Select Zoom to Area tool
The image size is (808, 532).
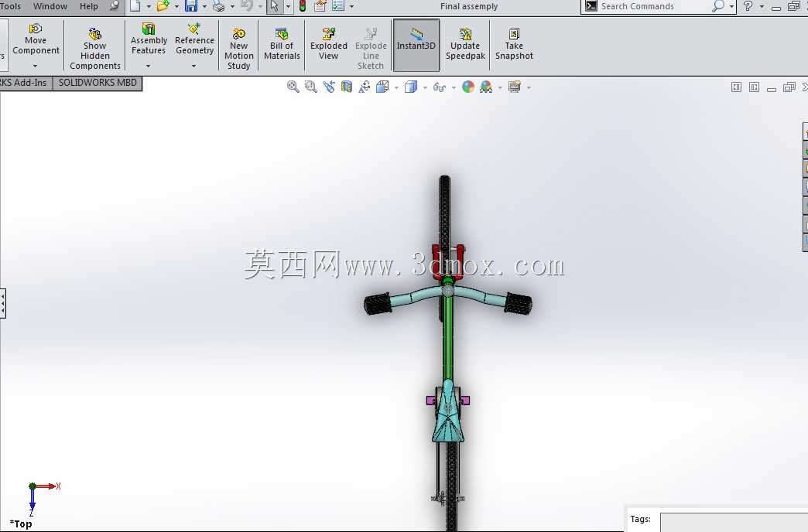coord(310,87)
